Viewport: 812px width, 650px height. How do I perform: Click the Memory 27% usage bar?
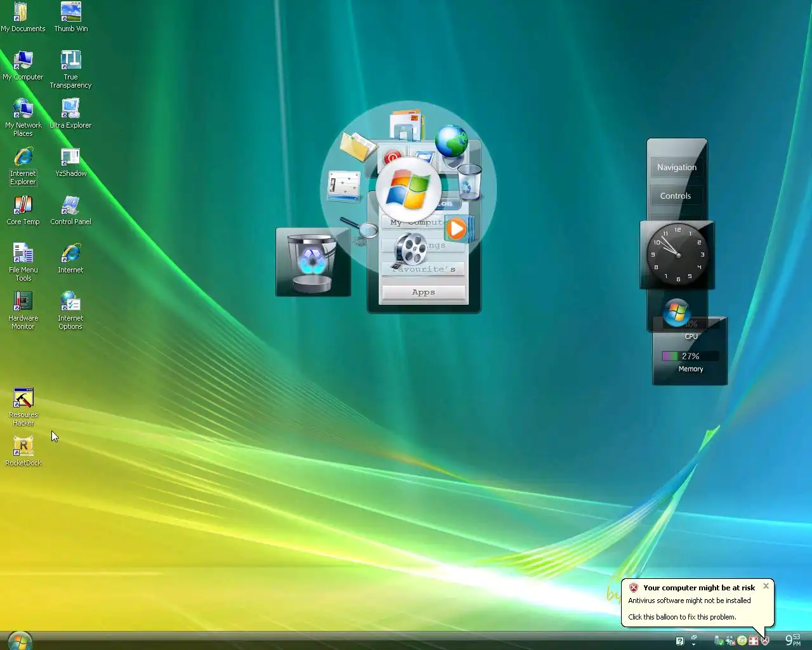(690, 356)
